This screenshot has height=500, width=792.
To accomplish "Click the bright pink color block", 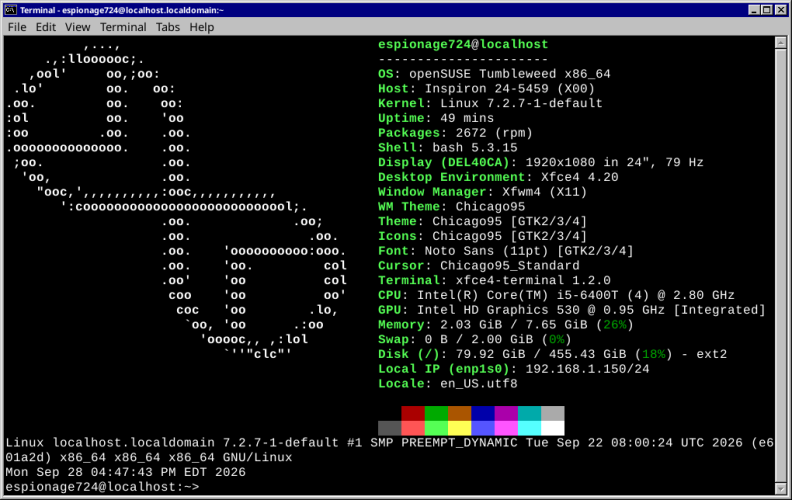I will 506,428.
